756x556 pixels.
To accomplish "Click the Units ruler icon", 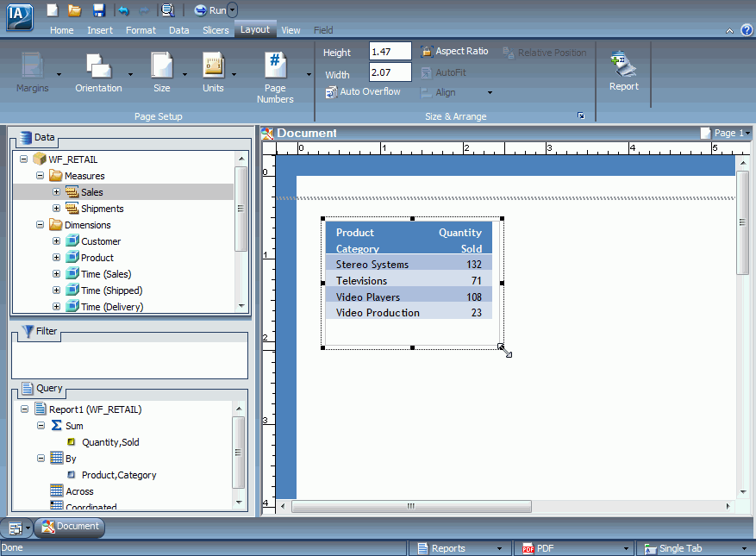I will [213, 66].
